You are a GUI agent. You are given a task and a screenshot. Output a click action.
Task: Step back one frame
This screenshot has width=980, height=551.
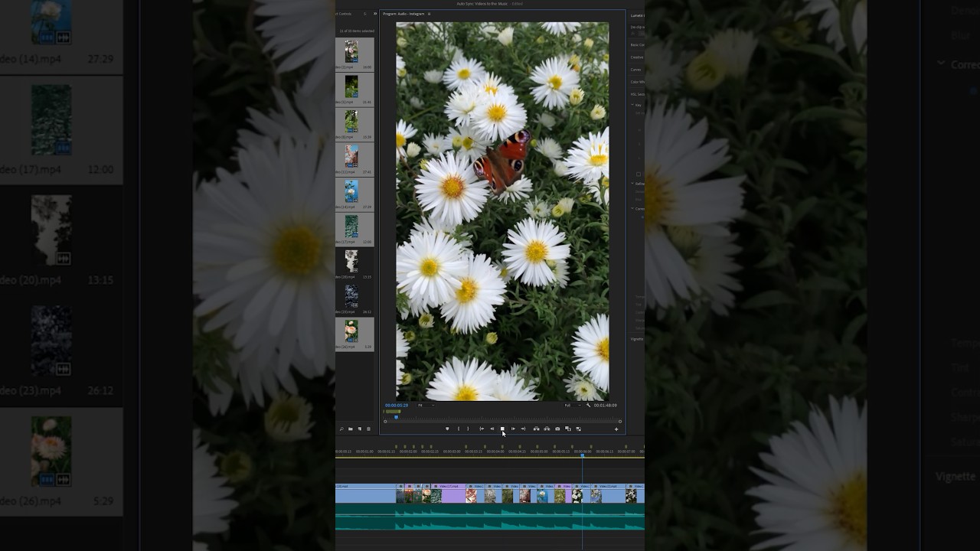(x=492, y=429)
